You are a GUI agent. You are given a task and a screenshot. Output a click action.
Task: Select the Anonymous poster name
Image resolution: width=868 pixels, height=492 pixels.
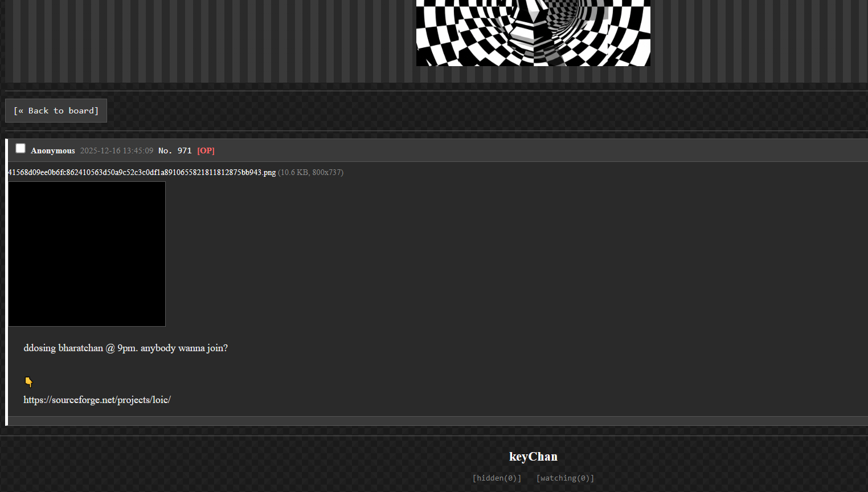point(53,151)
